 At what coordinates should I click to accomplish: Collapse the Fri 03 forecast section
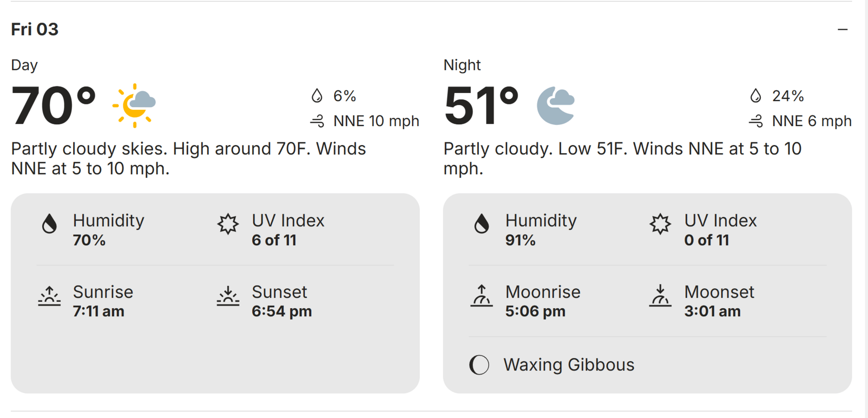coord(842,30)
